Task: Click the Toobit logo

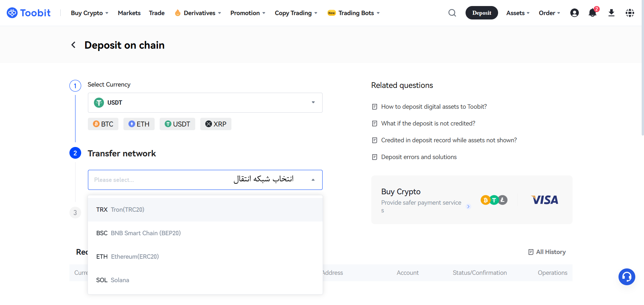Action: point(29,13)
